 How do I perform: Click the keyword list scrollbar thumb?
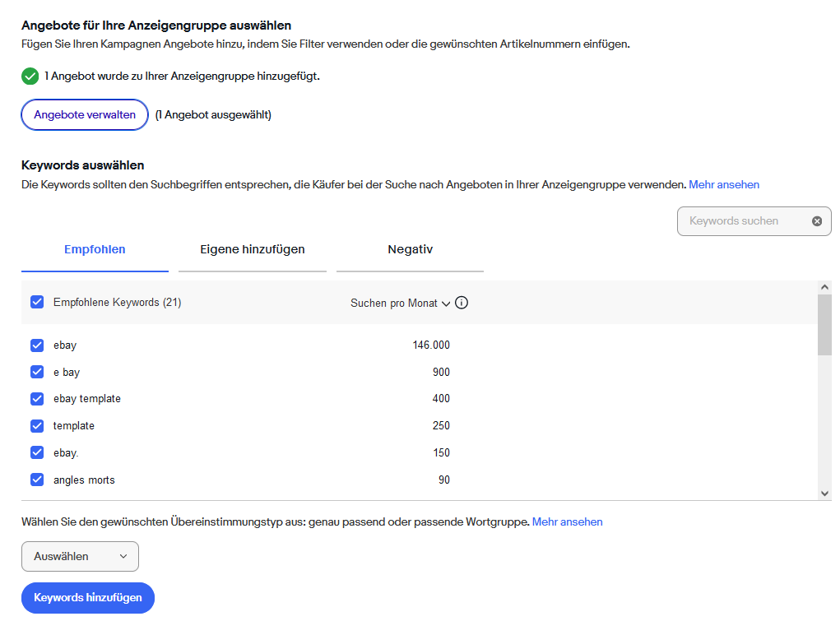click(825, 324)
